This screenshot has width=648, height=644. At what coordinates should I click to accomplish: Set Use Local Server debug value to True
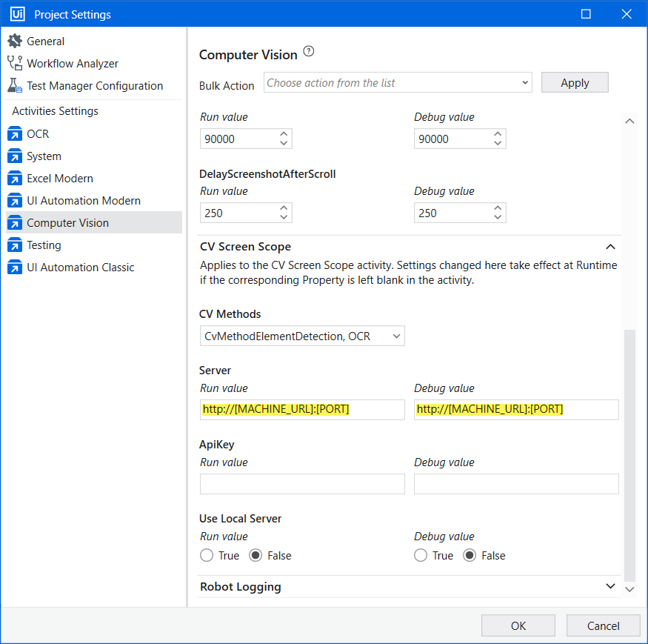pos(421,555)
